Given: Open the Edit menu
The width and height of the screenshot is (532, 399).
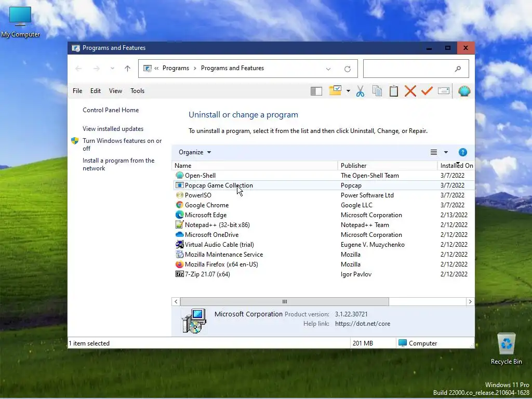Looking at the screenshot, I should [x=96, y=91].
